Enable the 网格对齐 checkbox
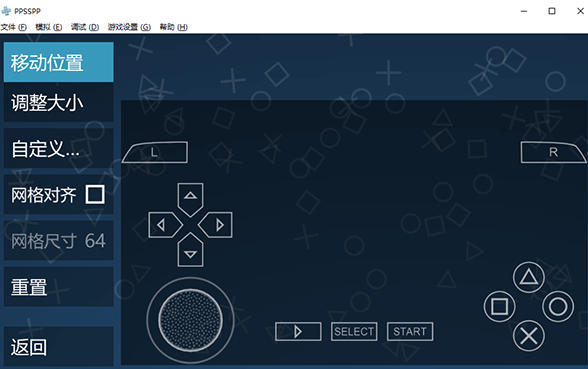Viewport: 588px width, 369px height. pos(95,194)
